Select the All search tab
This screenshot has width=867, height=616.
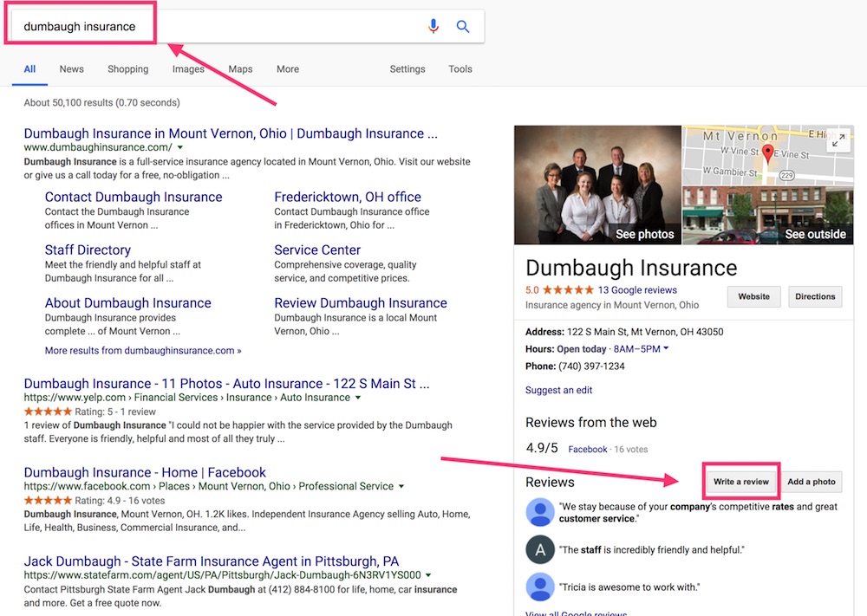pos(29,69)
